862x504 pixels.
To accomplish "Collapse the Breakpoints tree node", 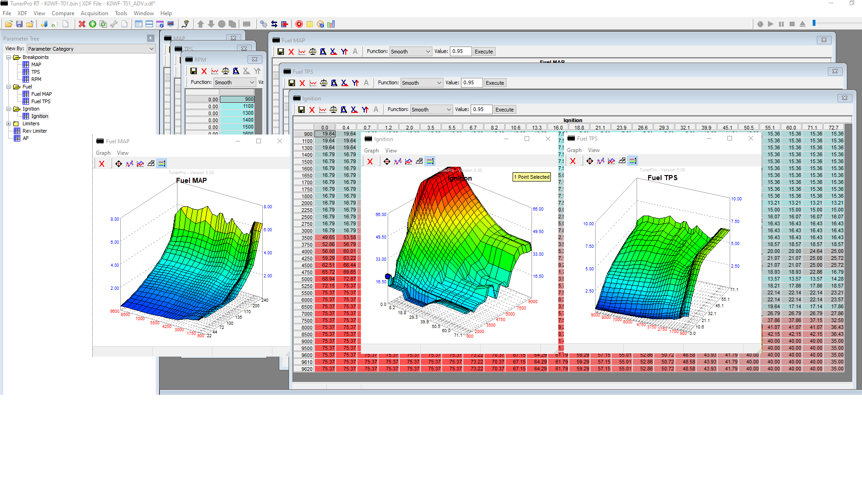I will point(8,58).
